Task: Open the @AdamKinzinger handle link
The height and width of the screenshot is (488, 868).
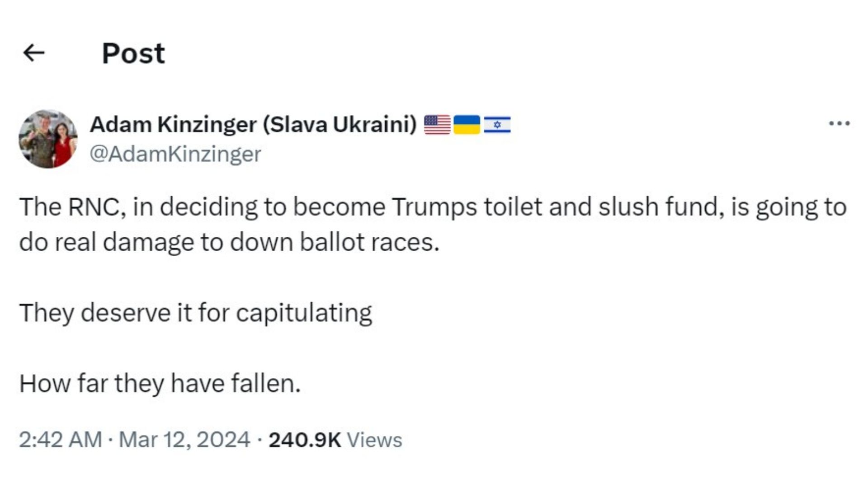Action: point(175,154)
